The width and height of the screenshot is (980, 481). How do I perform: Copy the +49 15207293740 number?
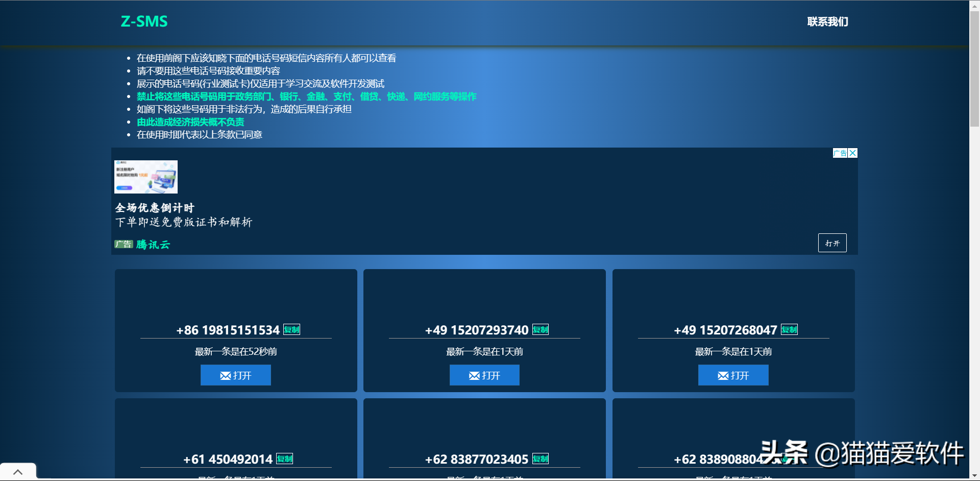[541, 330]
